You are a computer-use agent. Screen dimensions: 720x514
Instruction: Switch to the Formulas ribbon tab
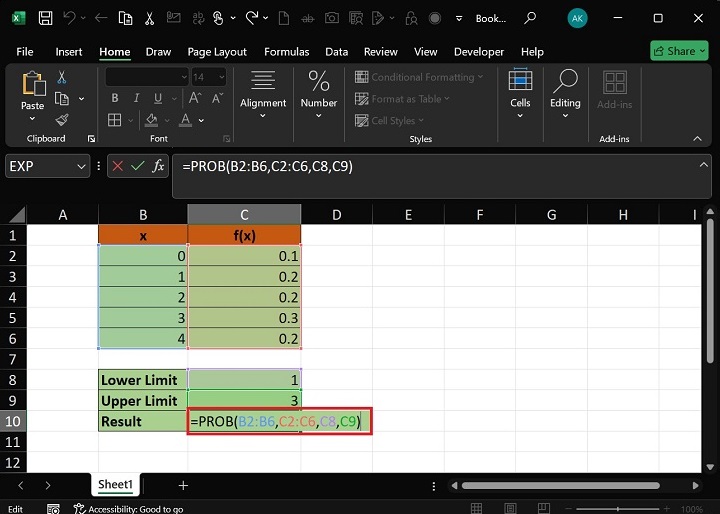click(286, 52)
